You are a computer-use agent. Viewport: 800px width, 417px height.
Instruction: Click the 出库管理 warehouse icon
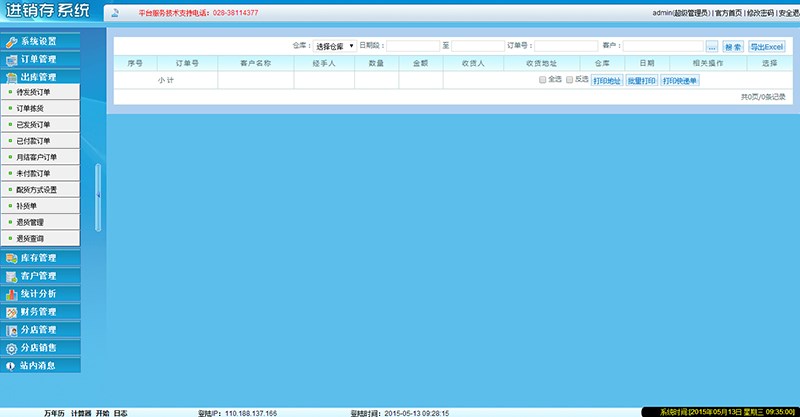point(11,78)
